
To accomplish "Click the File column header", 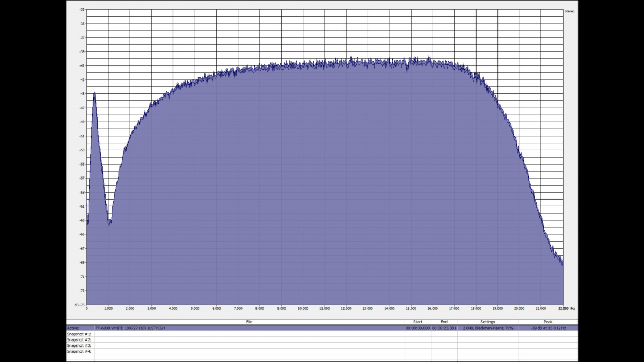I will (x=249, y=322).
